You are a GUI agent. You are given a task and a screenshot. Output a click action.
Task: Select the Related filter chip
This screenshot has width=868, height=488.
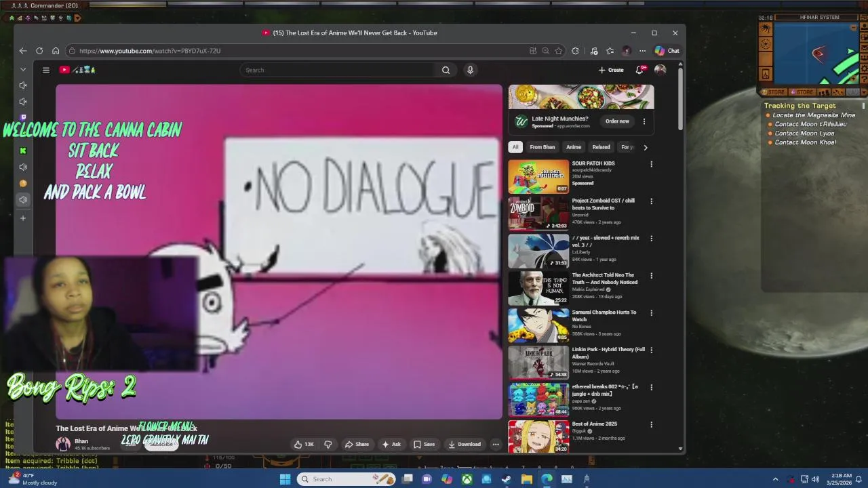tap(601, 147)
